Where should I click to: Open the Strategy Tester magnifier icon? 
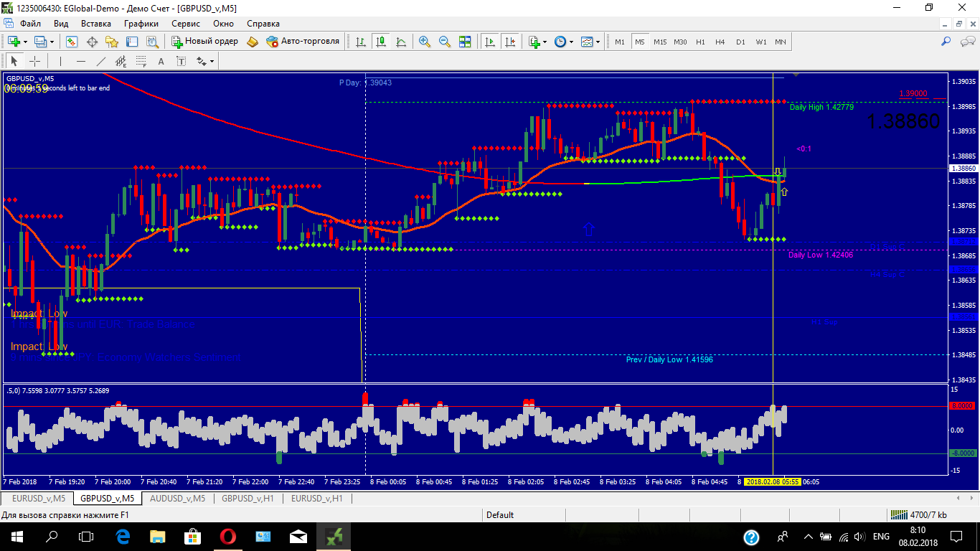153,42
